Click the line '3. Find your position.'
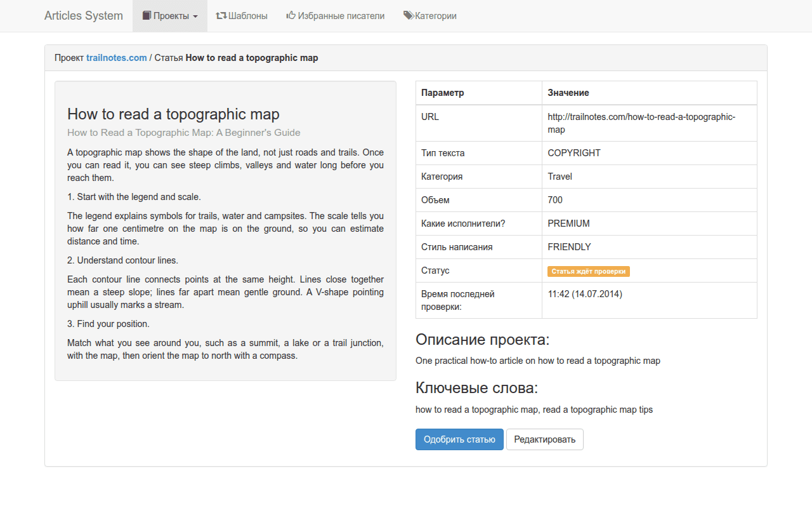 tap(108, 324)
